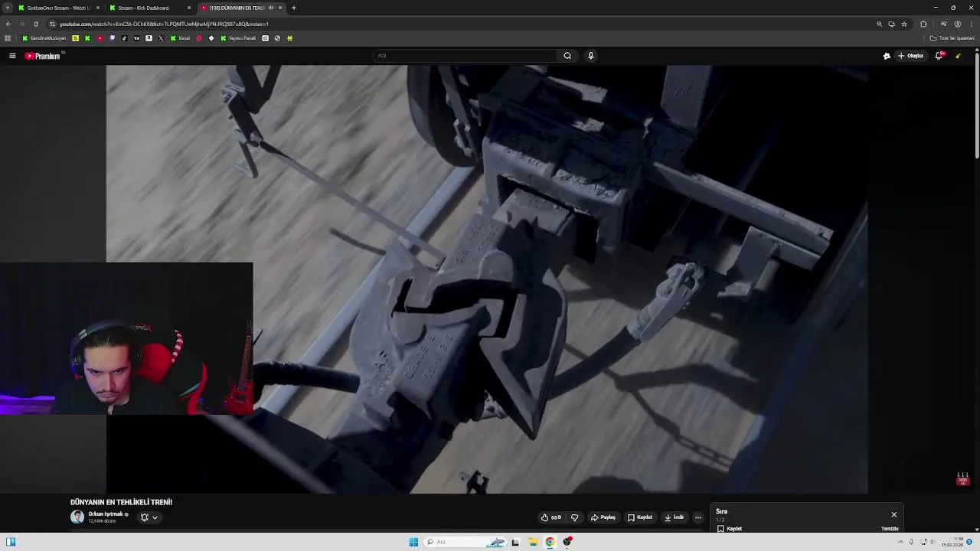This screenshot has height=551, width=980.
Task: Open the system tray clock
Action: point(953,542)
